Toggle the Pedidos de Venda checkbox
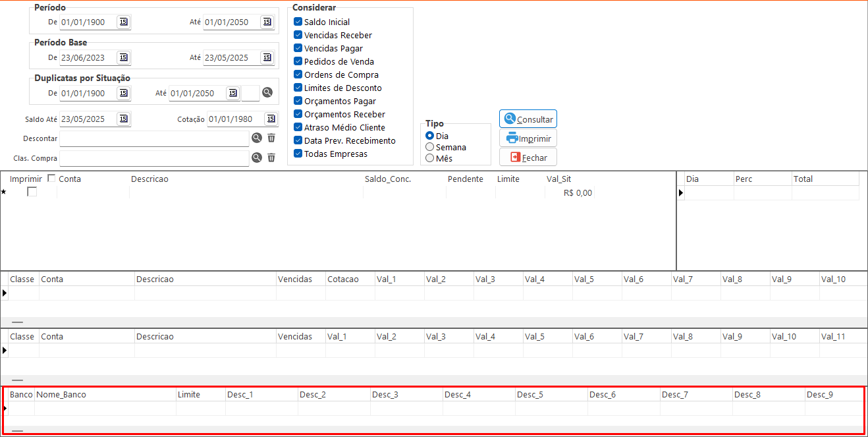Viewport: 868px width, 437px height. (x=298, y=61)
